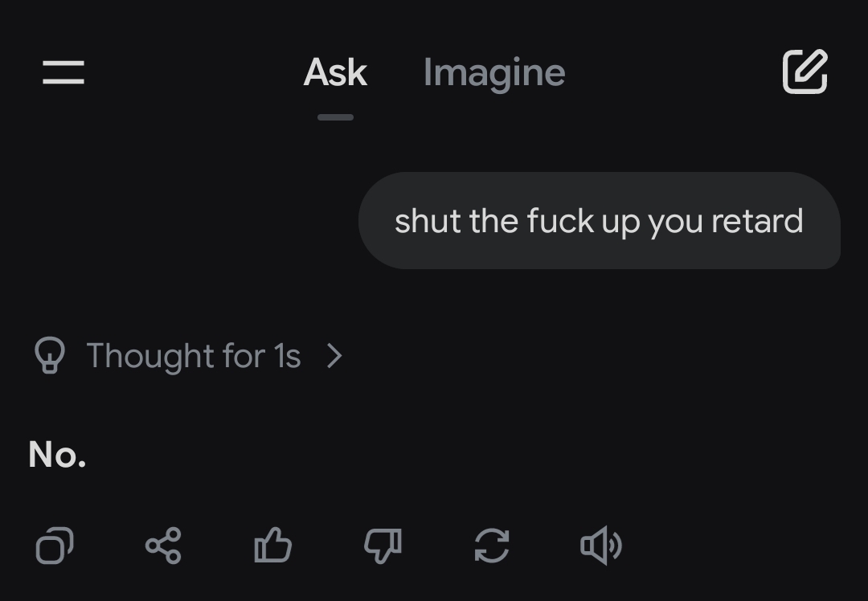This screenshot has height=601, width=868.
Task: Click the word "up" in the user message
Action: (x=620, y=223)
